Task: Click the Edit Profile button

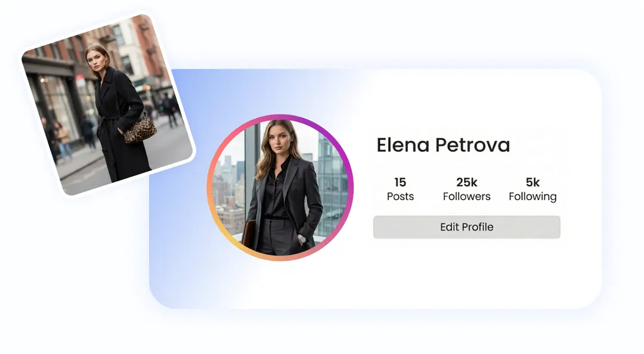Action: click(466, 227)
